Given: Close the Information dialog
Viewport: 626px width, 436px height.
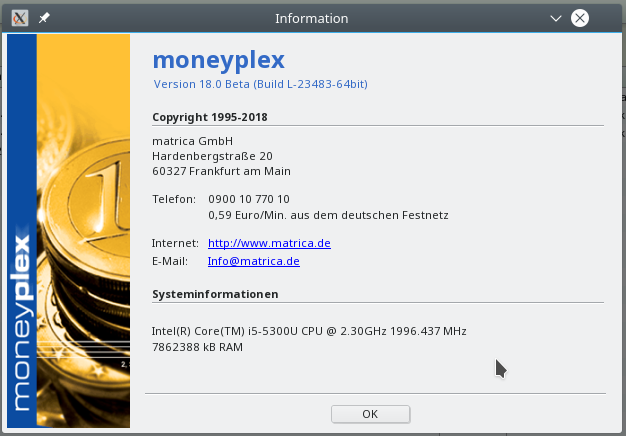Looking at the screenshot, I should 580,18.
